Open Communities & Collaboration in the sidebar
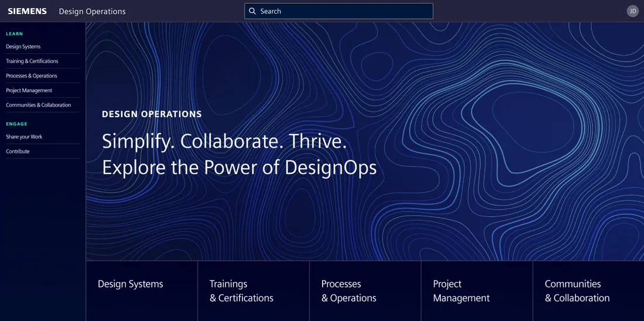The image size is (644, 321). [x=43, y=105]
